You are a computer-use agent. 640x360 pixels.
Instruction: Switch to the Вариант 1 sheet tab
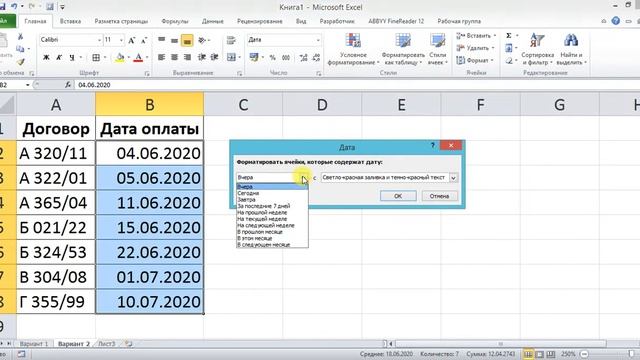(x=34, y=344)
